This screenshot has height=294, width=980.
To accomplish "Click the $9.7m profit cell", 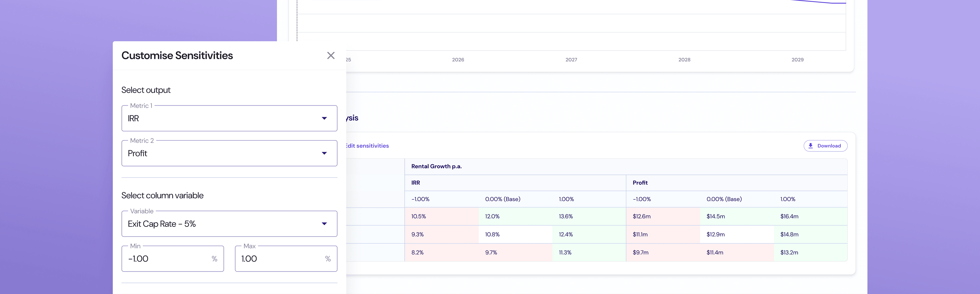I will (x=640, y=253).
